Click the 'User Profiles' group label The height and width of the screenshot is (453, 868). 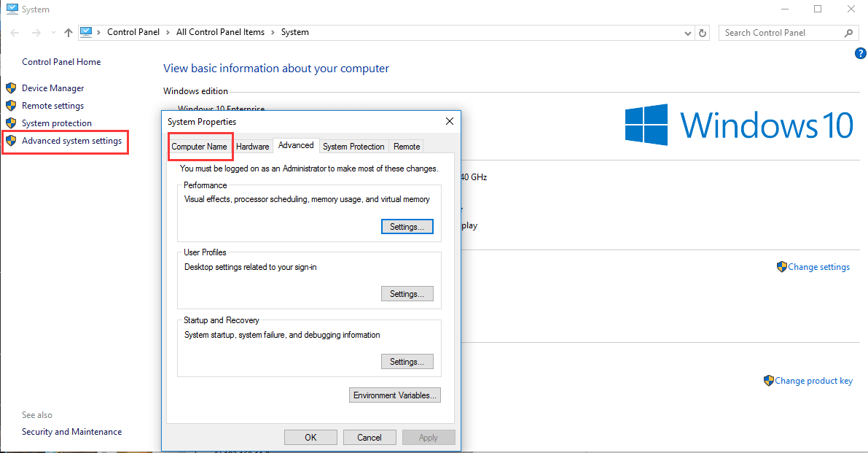[205, 252]
